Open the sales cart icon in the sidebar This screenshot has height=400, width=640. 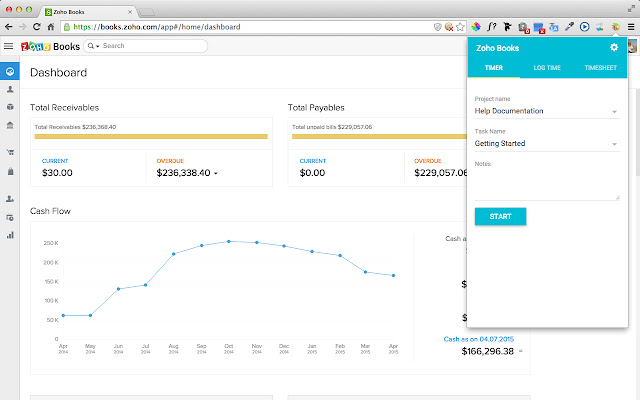(10, 152)
